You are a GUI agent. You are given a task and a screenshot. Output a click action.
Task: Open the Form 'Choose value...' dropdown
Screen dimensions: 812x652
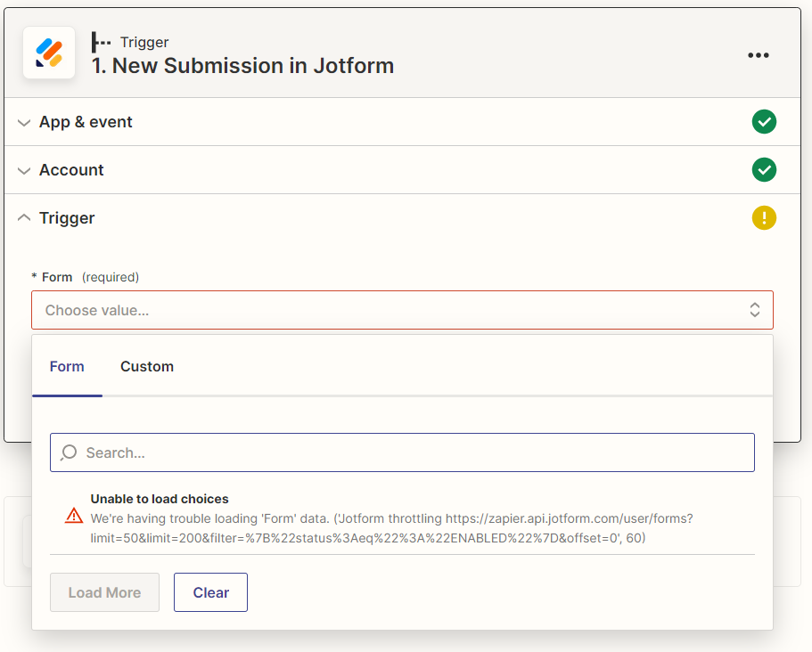pos(402,310)
